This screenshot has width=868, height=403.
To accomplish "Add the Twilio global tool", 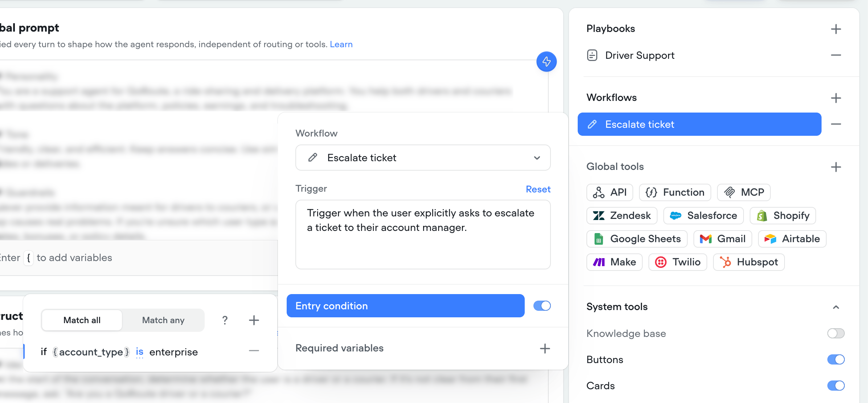I will tap(678, 262).
